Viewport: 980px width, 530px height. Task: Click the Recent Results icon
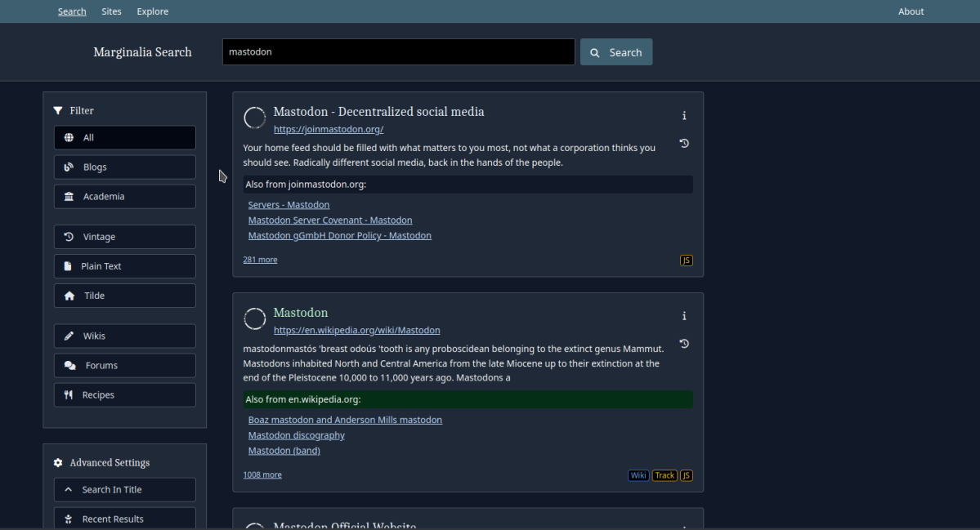click(x=69, y=519)
